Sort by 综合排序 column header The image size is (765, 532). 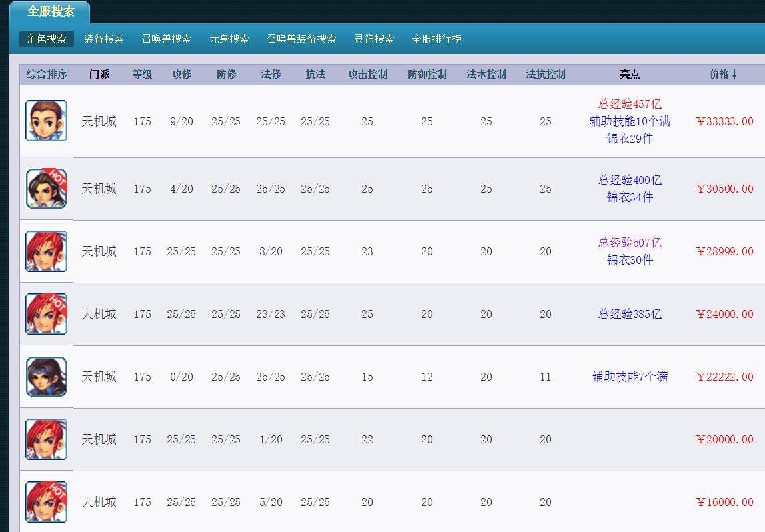[x=47, y=74]
